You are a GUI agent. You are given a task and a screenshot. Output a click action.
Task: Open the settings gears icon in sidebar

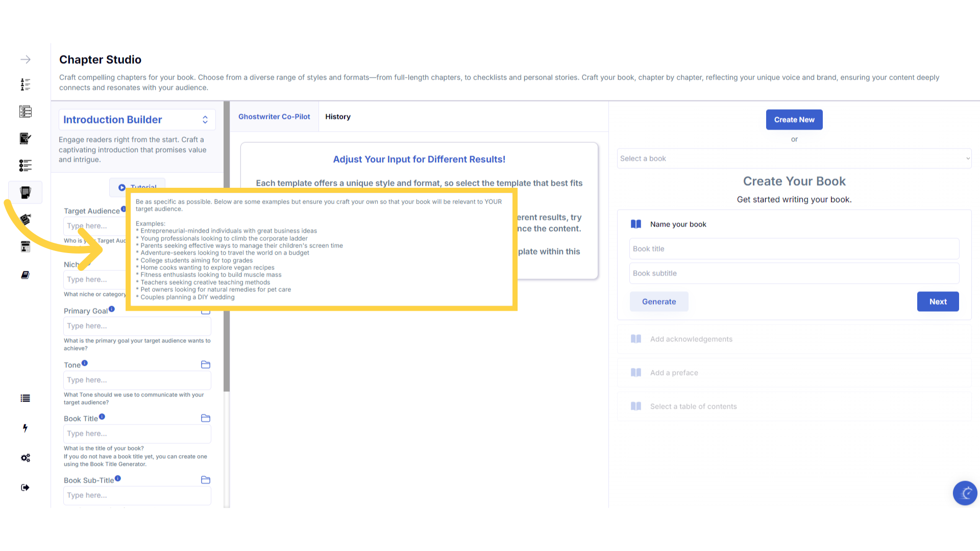tap(26, 458)
